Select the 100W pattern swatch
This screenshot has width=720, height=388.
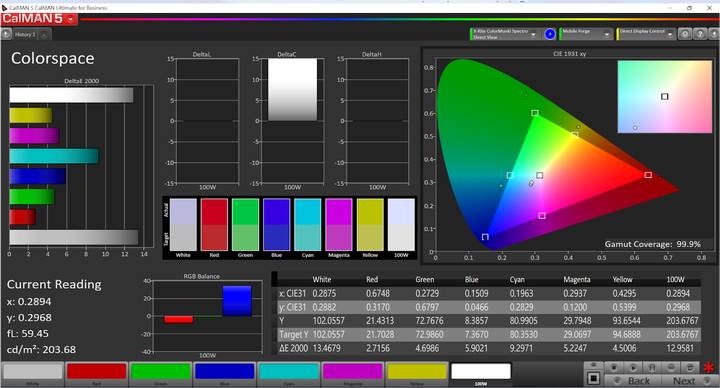pyautogui.click(x=481, y=371)
